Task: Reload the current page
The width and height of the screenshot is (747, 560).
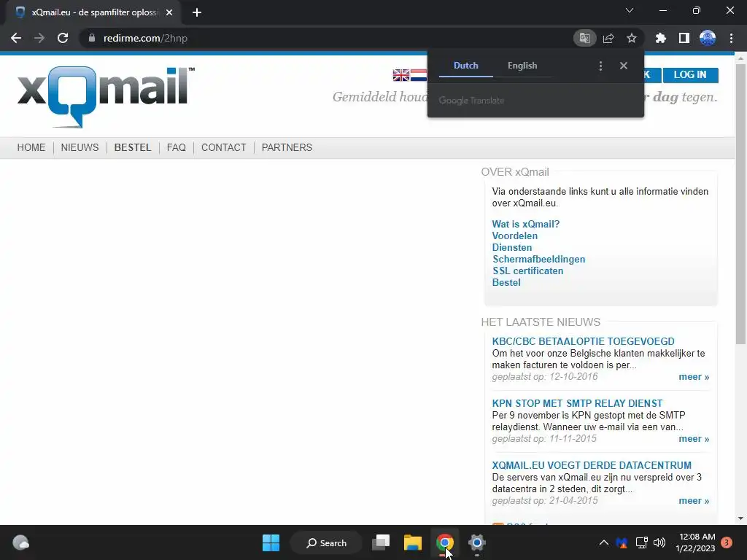Action: point(63,38)
